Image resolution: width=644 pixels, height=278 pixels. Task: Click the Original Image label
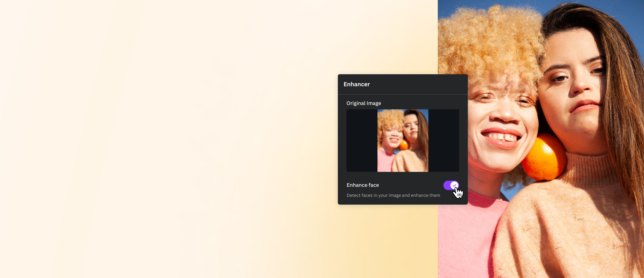[364, 103]
